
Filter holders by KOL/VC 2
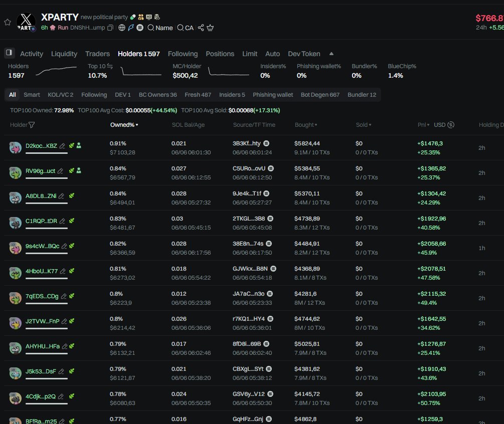point(60,95)
